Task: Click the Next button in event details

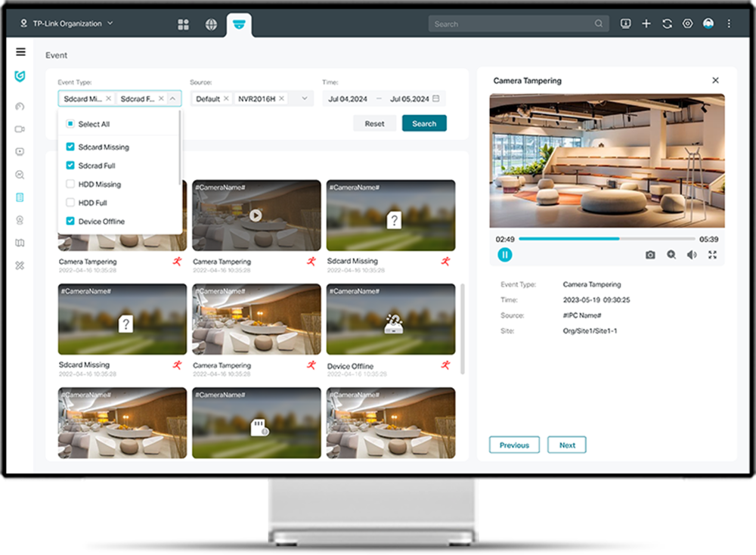Action: [x=566, y=445]
